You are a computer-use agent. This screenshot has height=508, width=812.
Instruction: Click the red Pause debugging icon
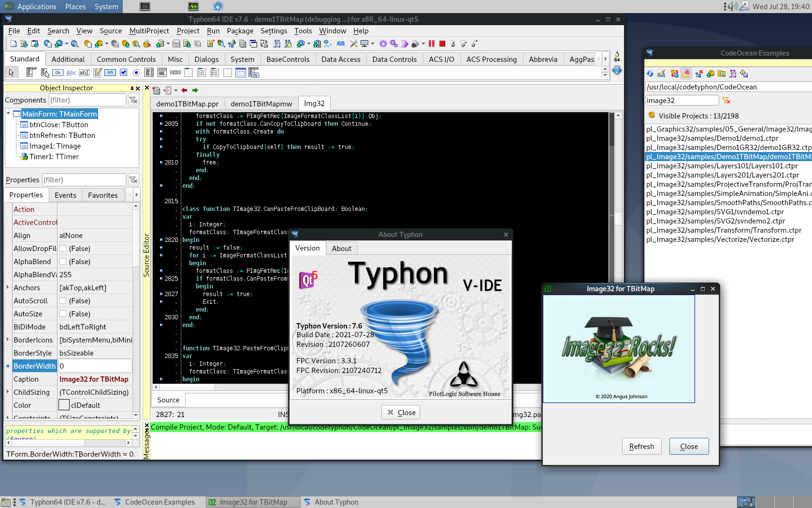tap(432, 44)
